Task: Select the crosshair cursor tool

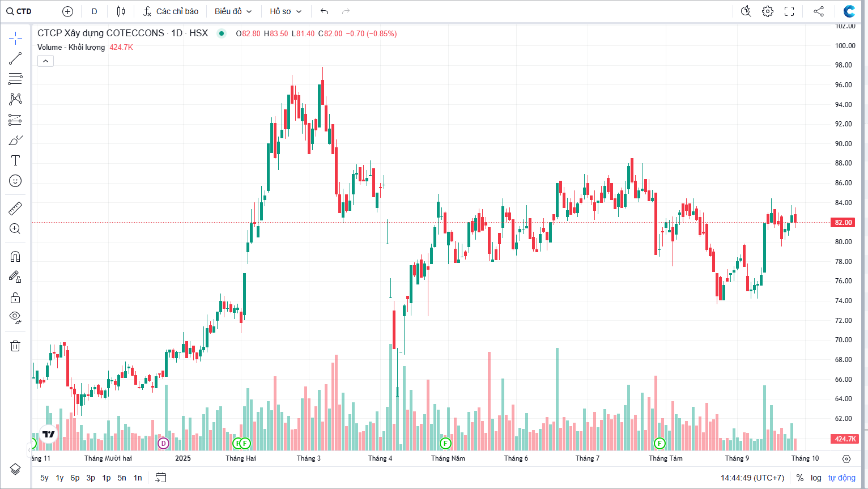Action: point(15,38)
